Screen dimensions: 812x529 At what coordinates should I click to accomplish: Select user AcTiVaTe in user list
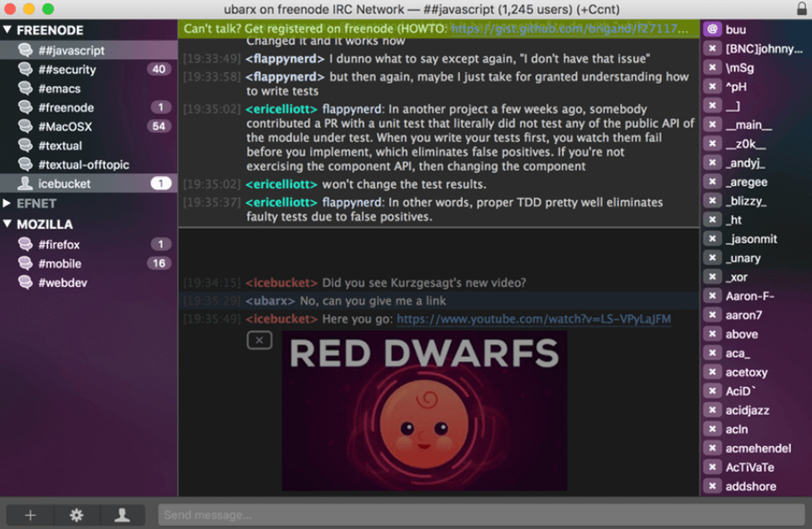pyautogui.click(x=756, y=467)
